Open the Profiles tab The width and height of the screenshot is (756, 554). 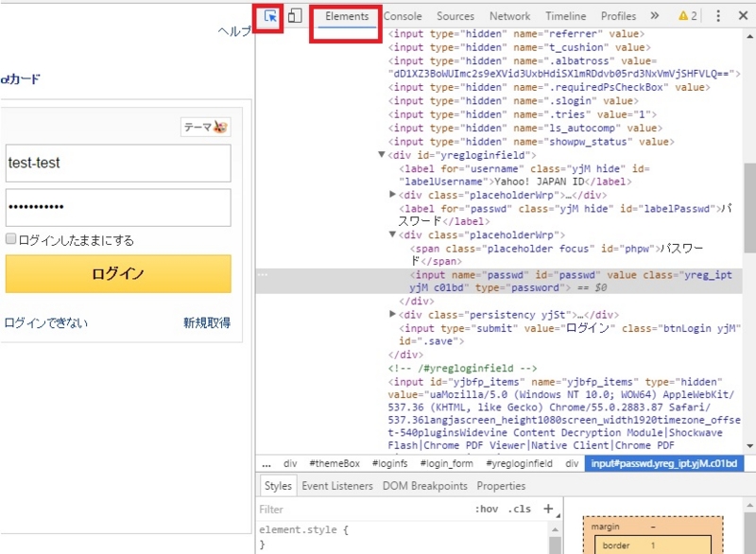coord(618,16)
